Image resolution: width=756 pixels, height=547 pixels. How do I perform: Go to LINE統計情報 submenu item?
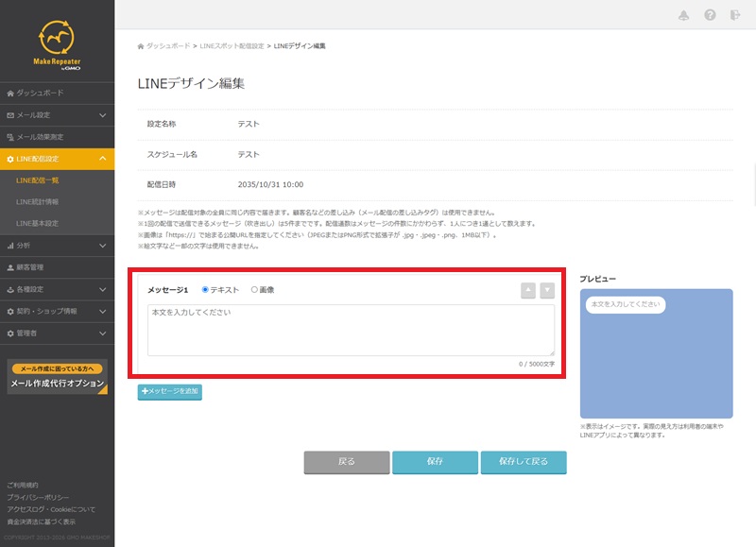37,202
